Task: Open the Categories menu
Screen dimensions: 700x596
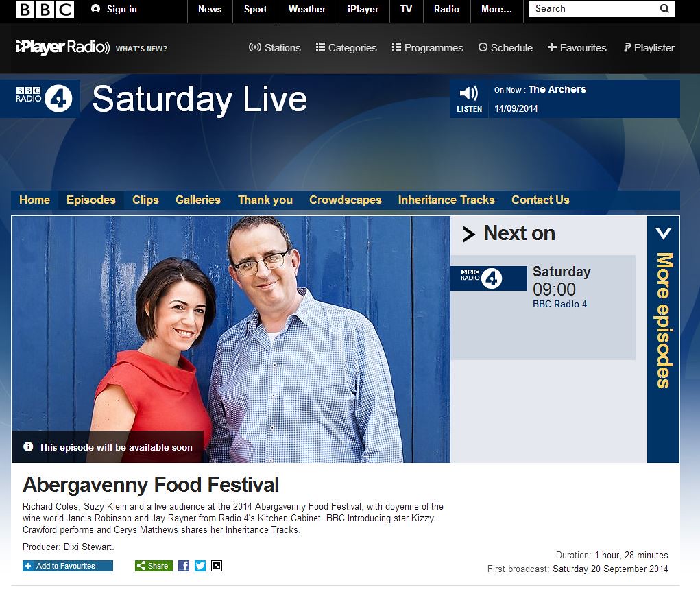Action: [x=346, y=48]
